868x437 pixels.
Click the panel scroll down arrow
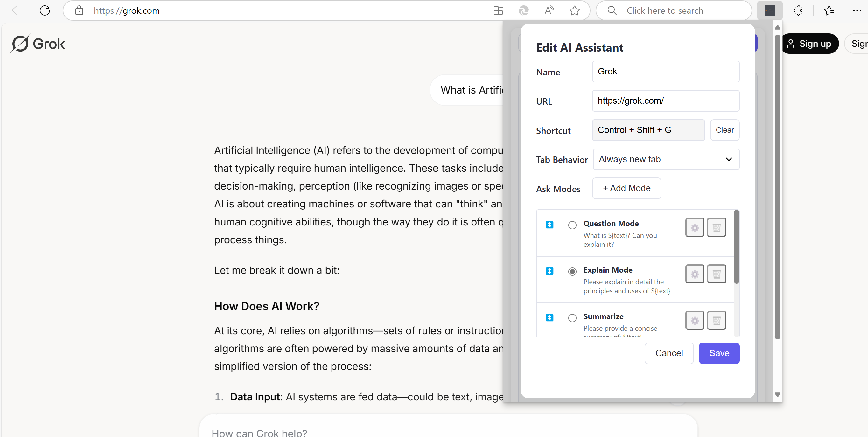(x=777, y=395)
